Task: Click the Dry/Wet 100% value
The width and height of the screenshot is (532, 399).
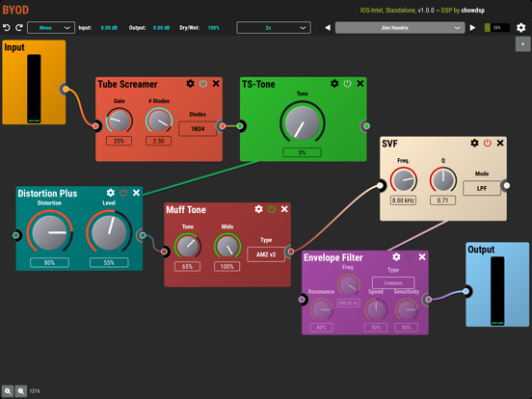Action: [x=213, y=28]
